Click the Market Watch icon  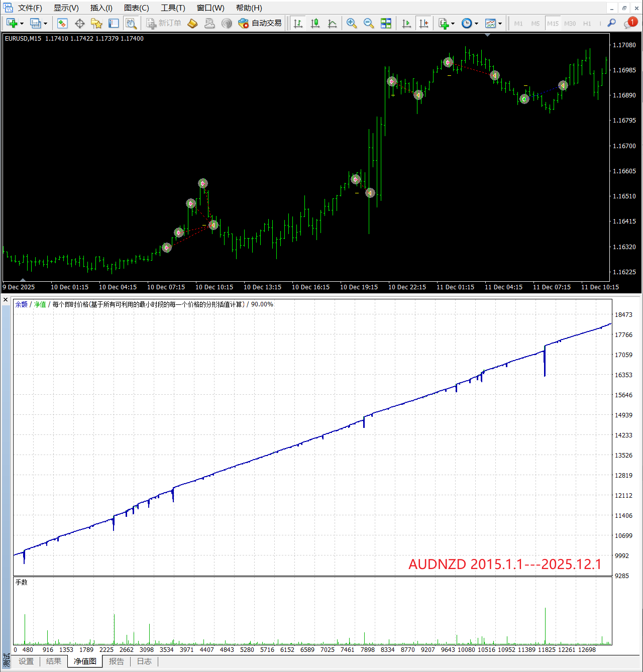click(62, 24)
